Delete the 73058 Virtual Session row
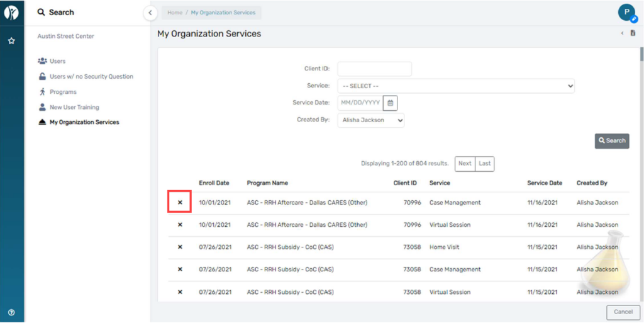The height and width of the screenshot is (323, 644). point(180,292)
